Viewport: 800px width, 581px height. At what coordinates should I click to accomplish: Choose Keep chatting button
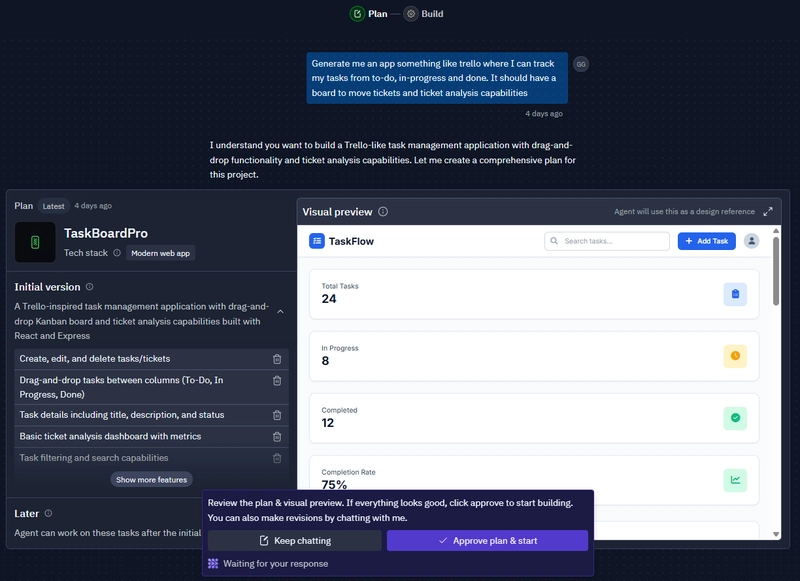coord(294,541)
